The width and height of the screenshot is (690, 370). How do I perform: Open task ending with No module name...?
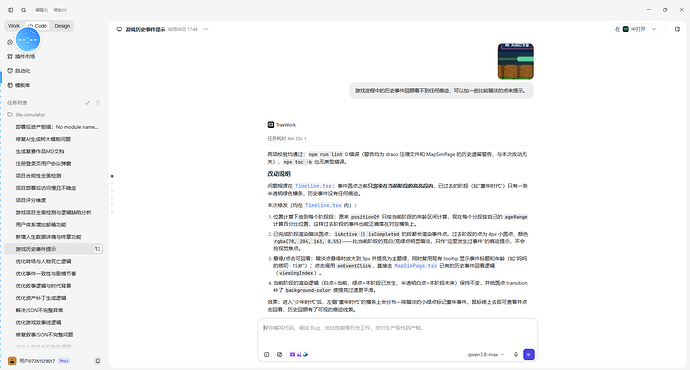tap(57, 127)
